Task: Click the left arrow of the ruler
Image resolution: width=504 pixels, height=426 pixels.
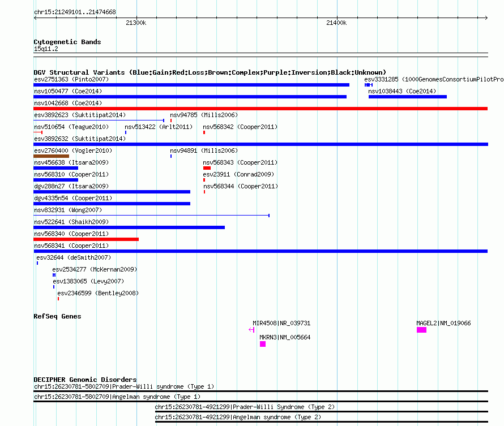Action: (35, 18)
